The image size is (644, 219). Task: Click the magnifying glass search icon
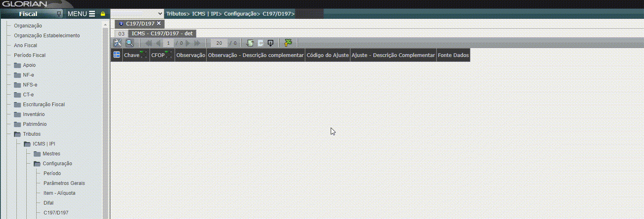(x=129, y=43)
